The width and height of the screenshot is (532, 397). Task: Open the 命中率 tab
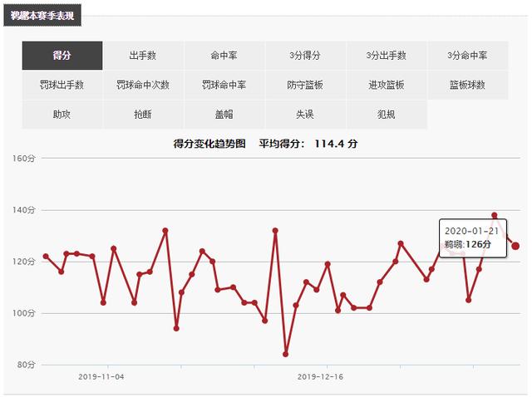pos(224,56)
